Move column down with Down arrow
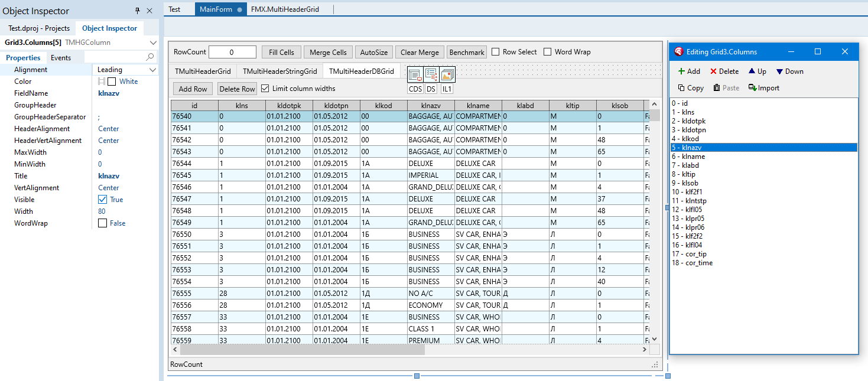The width and height of the screenshot is (868, 381). click(x=779, y=71)
